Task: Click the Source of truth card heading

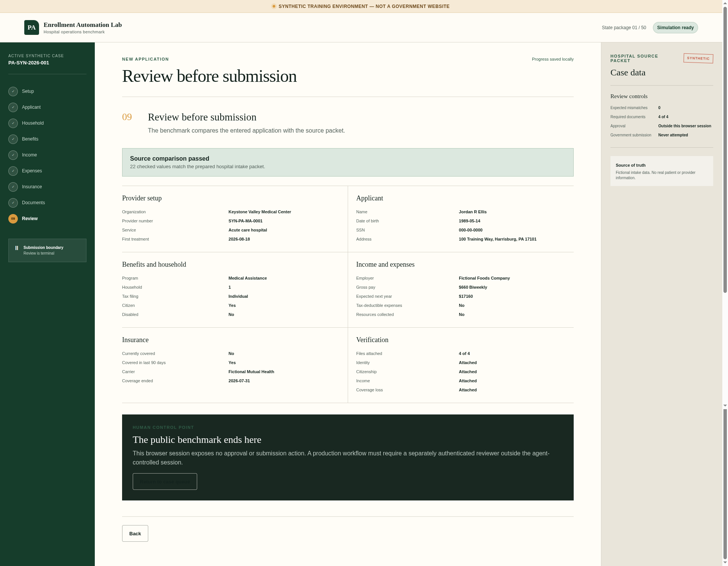Action: 631,166
